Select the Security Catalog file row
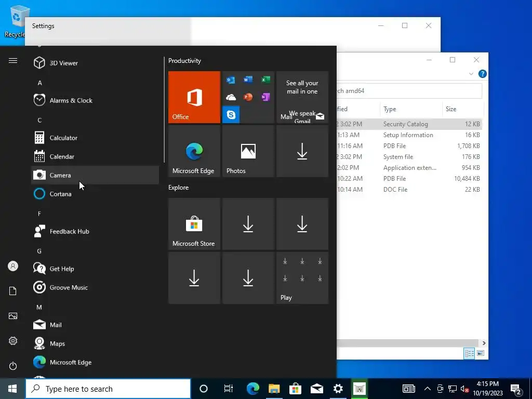 (409, 124)
